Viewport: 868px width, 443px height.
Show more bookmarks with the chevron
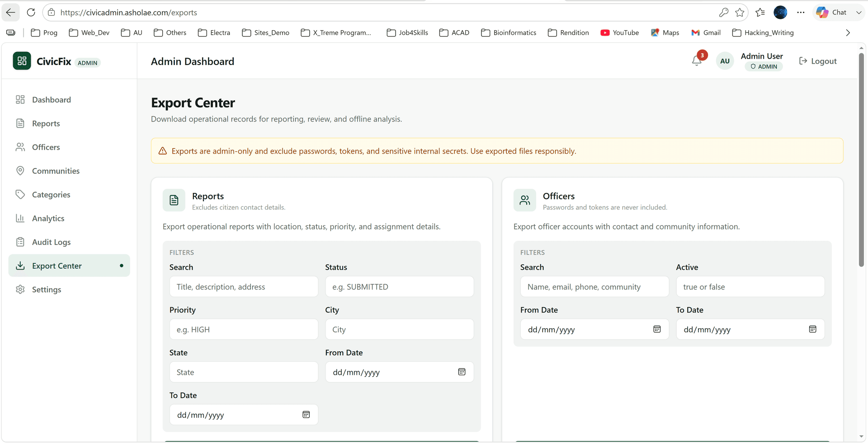pyautogui.click(x=848, y=33)
